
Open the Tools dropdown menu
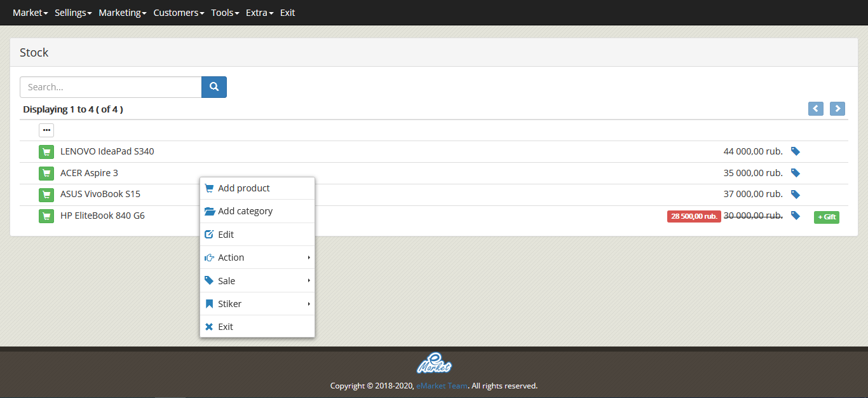coord(225,13)
